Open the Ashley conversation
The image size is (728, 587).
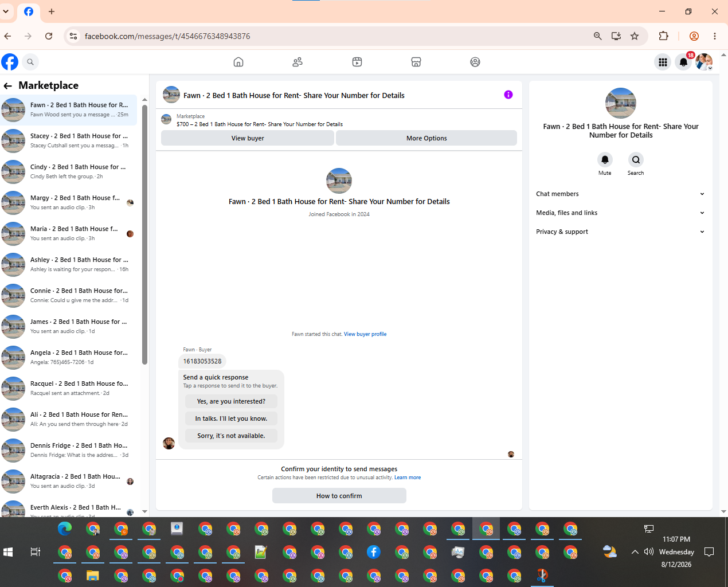(x=69, y=264)
